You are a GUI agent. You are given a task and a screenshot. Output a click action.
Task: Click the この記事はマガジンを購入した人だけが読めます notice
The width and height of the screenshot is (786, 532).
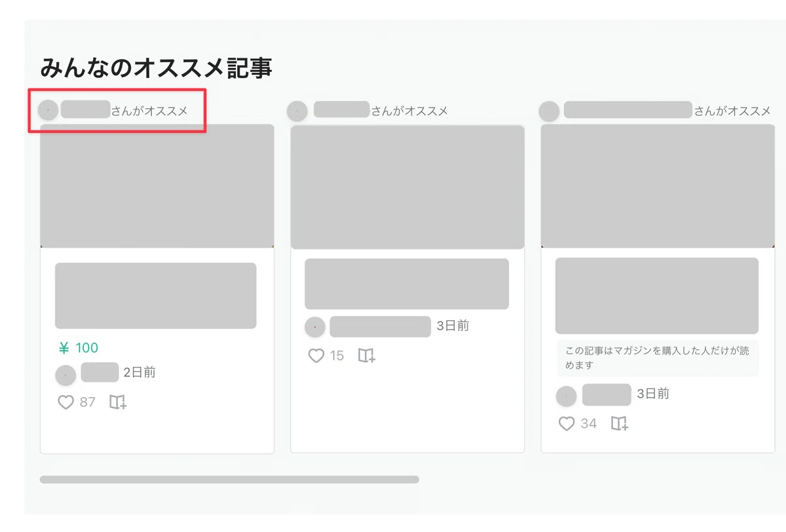[x=658, y=358]
